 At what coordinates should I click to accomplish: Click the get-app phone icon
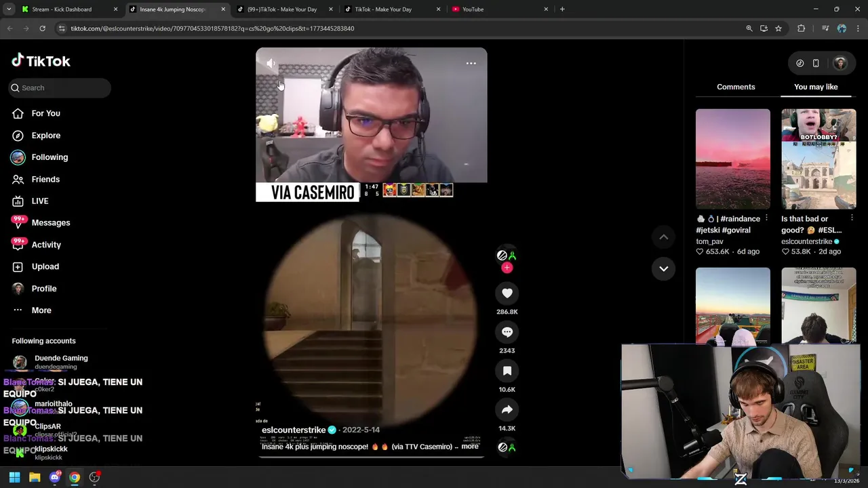[x=816, y=63]
